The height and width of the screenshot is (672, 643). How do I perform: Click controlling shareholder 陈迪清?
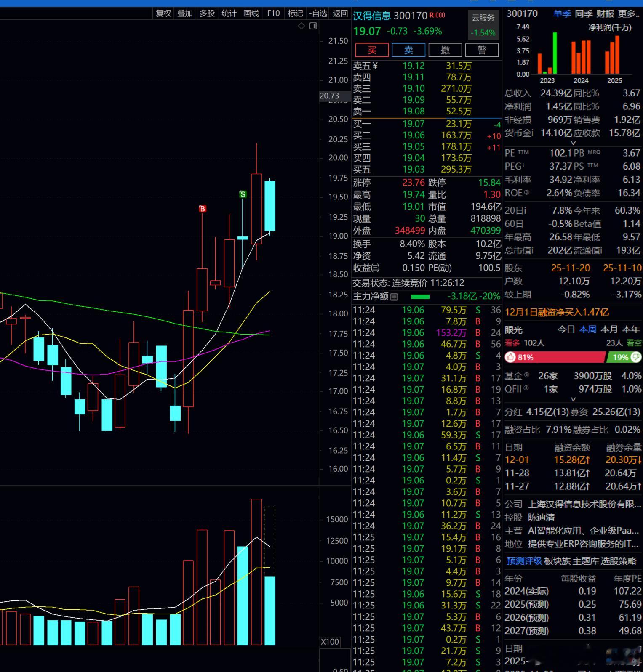click(x=542, y=518)
